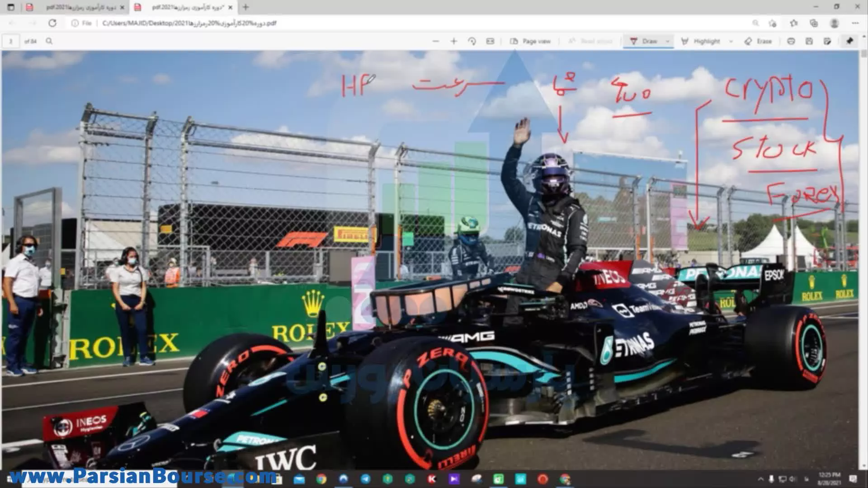Show hidden system tray icons

coord(760,479)
